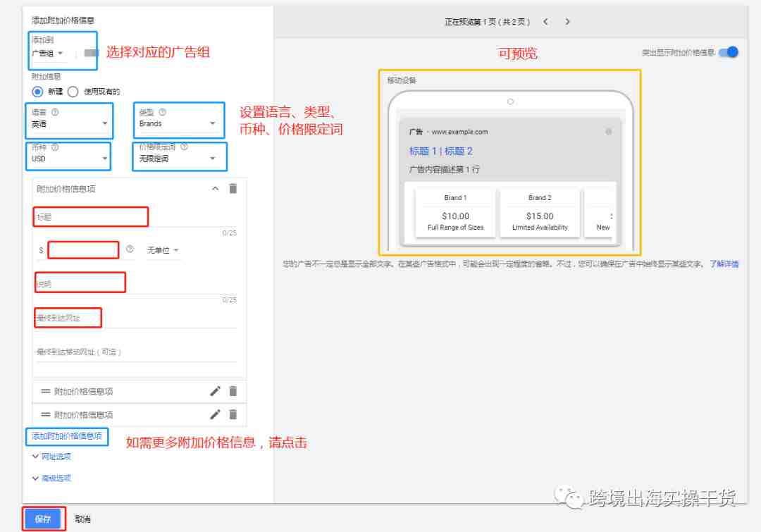Grab drag handle of second 附加价格信息项

[x=46, y=391]
